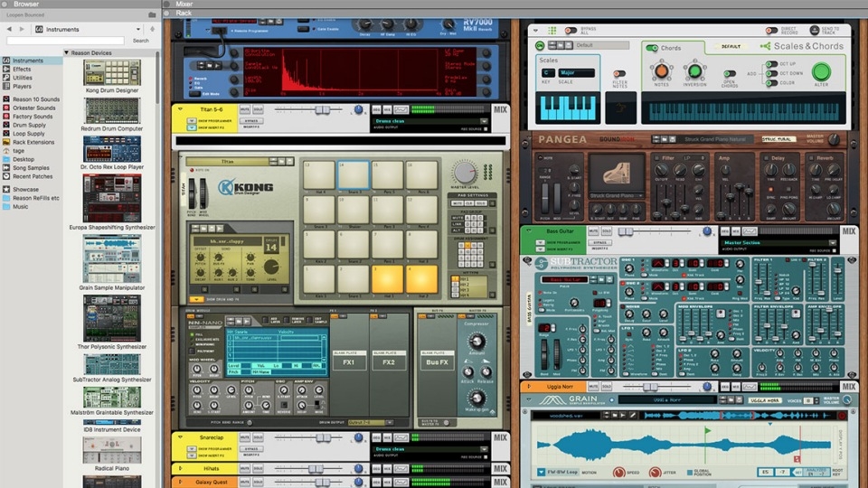Click the Search button in the browser
868x488 pixels.
click(x=141, y=41)
